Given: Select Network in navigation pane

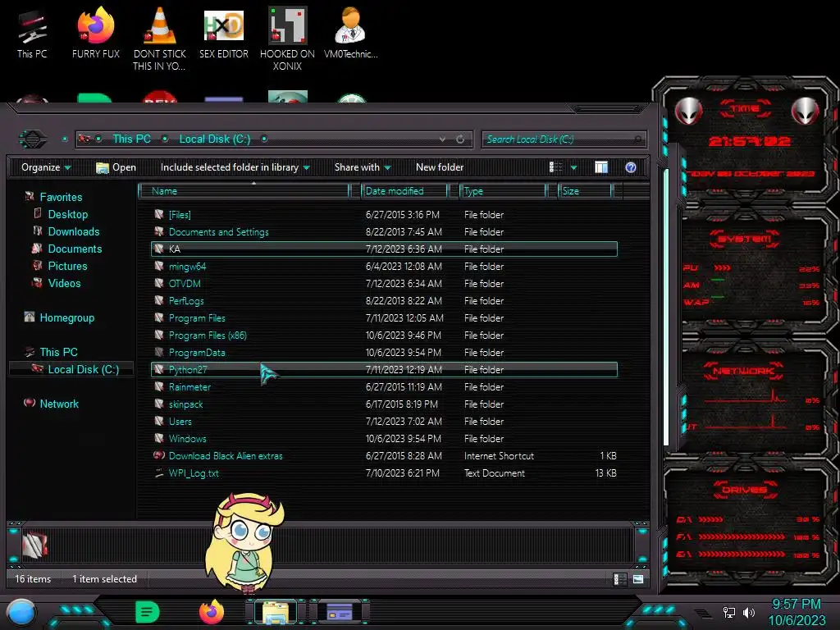Looking at the screenshot, I should (x=59, y=404).
